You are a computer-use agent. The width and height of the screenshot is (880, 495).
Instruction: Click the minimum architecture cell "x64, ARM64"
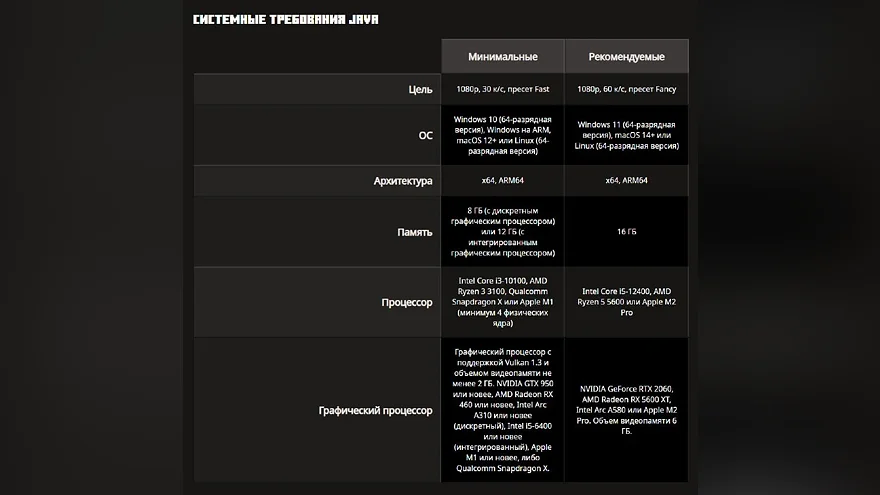[x=503, y=181]
